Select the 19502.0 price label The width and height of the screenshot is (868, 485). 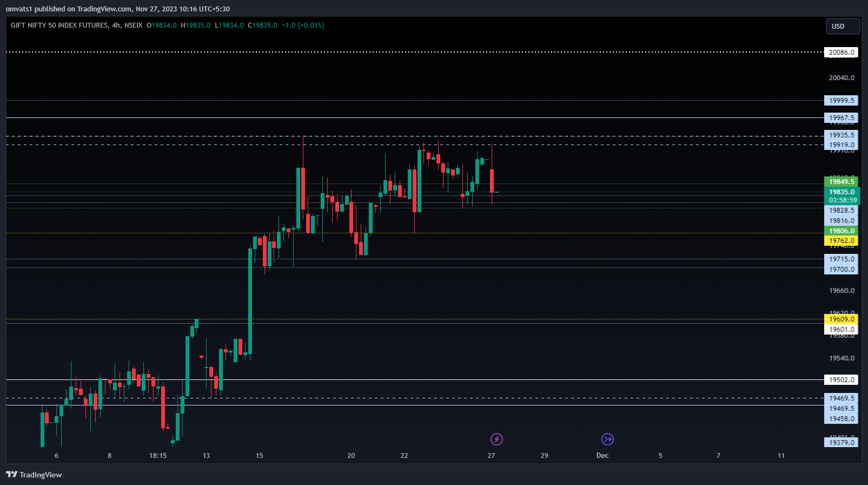(x=841, y=379)
